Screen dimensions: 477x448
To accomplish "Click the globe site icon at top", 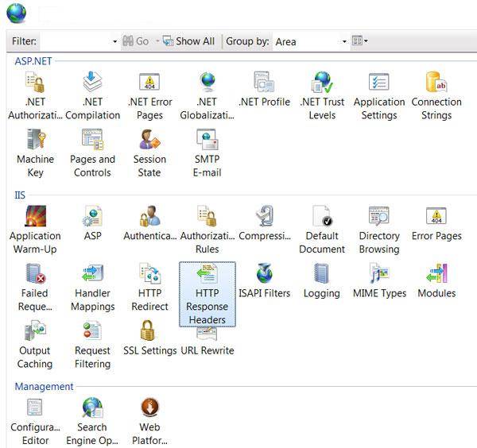I will tap(17, 13).
